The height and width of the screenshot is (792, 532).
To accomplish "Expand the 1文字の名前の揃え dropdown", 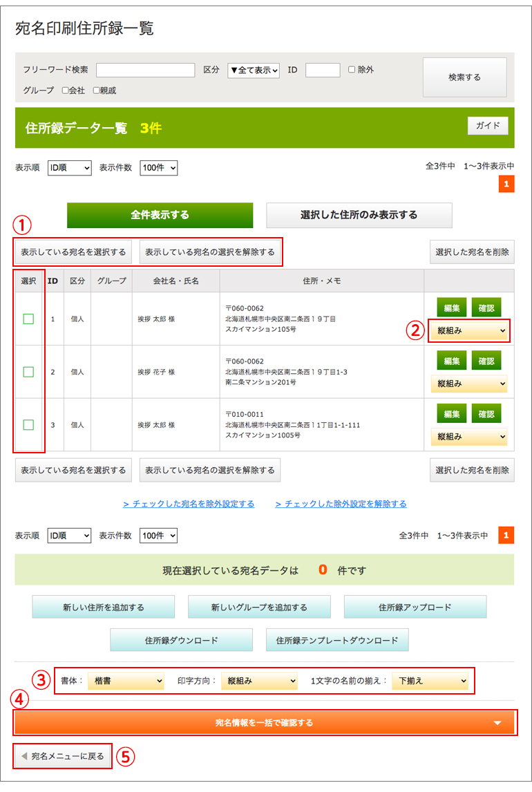I will pos(430,681).
